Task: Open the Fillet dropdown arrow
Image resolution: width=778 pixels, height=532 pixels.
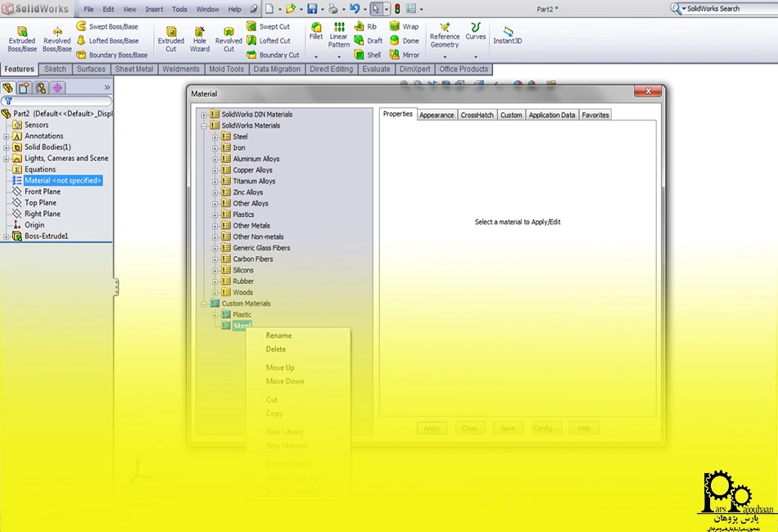Action: 315,56
